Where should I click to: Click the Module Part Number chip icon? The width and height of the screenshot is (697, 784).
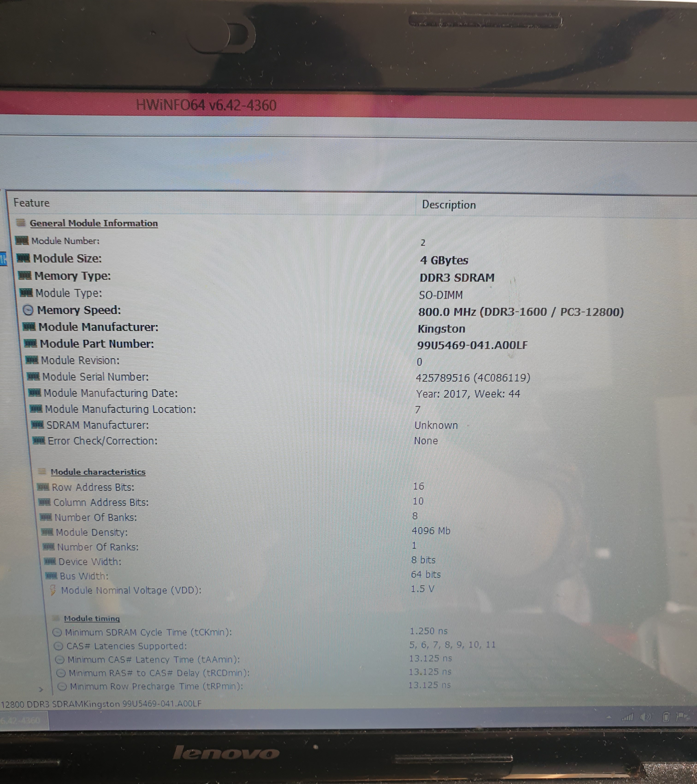tap(30, 343)
